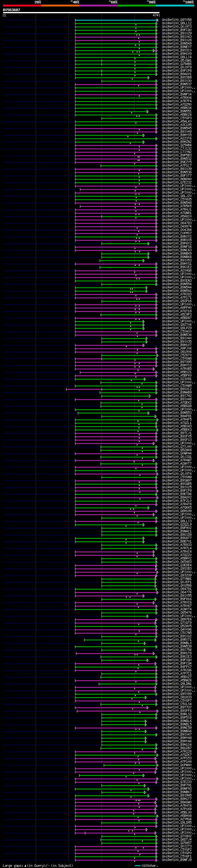The width and height of the screenshot is (197, 868).
Task: Click the UniRef100_B9N532 label
Action: (177, 159)
